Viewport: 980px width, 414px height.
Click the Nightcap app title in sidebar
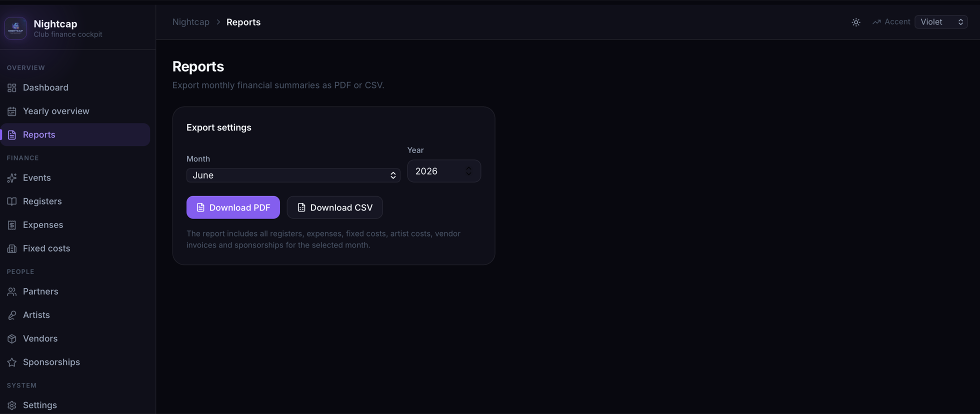pyautogui.click(x=55, y=23)
